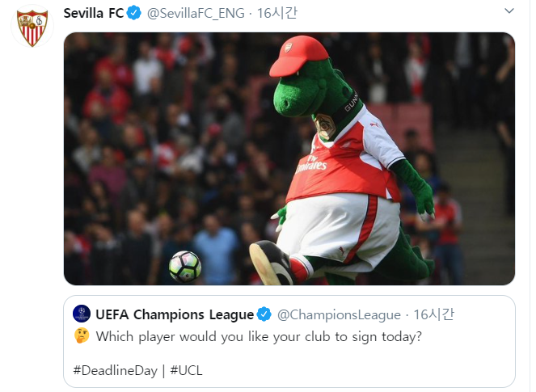
Task: Click the mascot's black boot in photo
Action: 270,263
